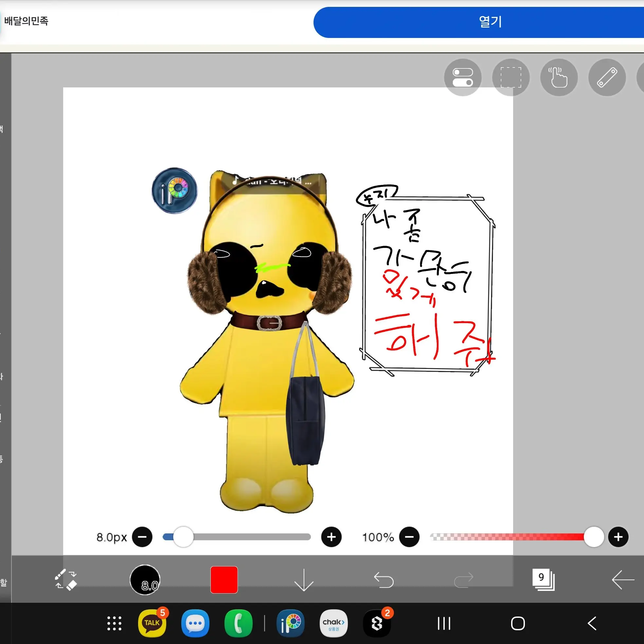Open the black app with badge 2
644x644 pixels.
pyautogui.click(x=377, y=623)
